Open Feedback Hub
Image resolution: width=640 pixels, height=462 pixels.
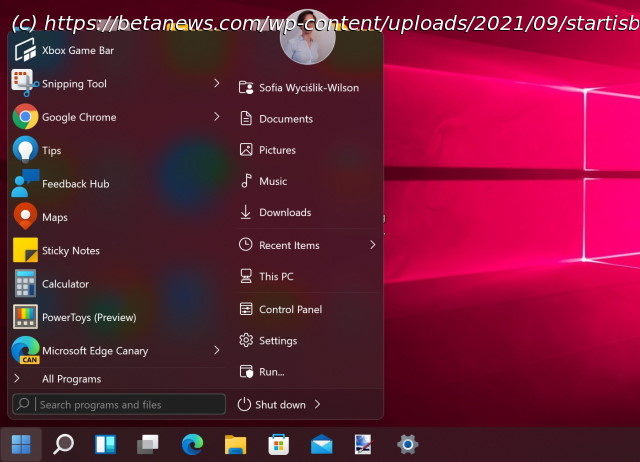pos(75,184)
